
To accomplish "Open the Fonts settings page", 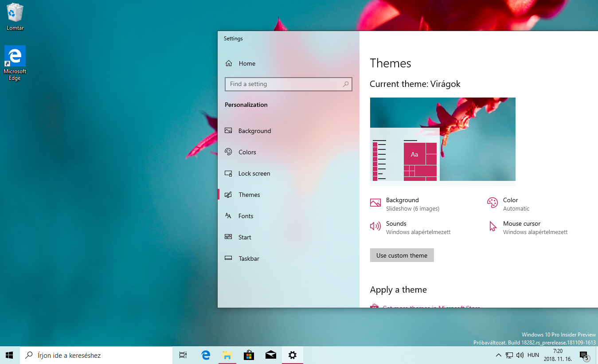I will [246, 216].
